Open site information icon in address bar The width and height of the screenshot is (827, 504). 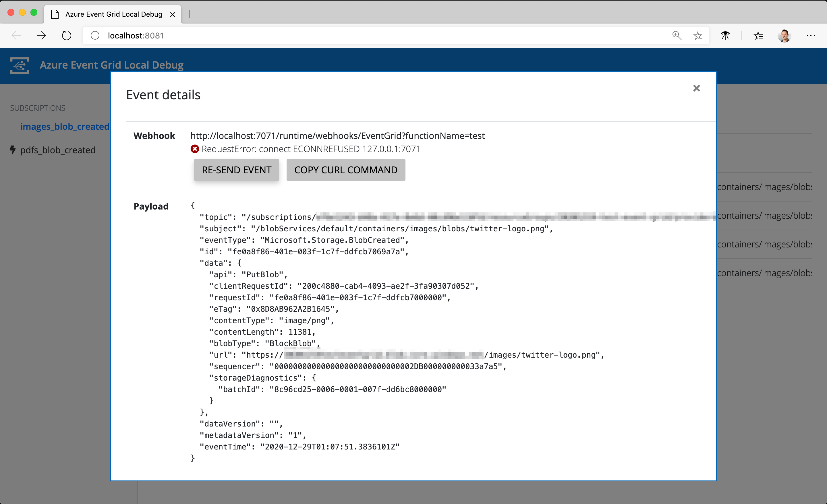coord(95,36)
